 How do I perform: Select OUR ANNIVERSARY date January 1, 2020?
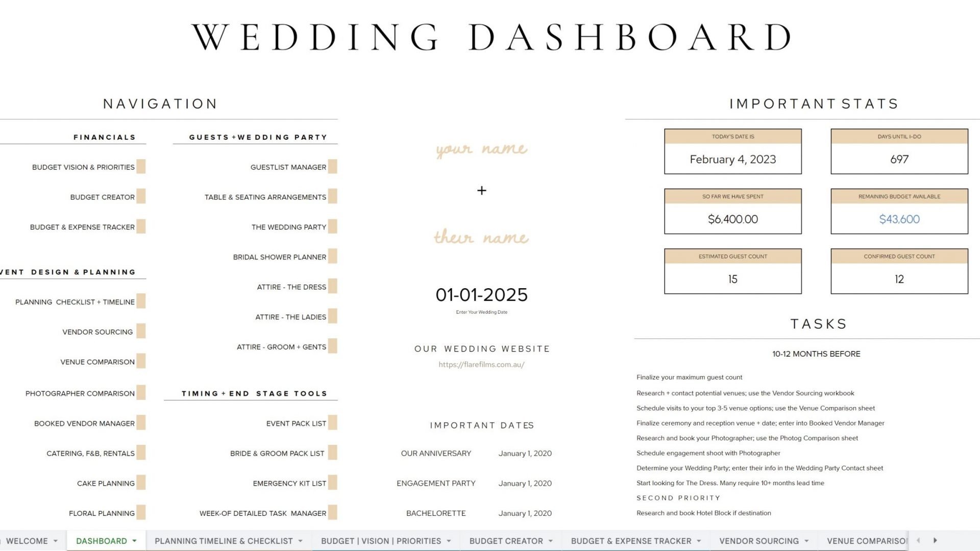(525, 454)
